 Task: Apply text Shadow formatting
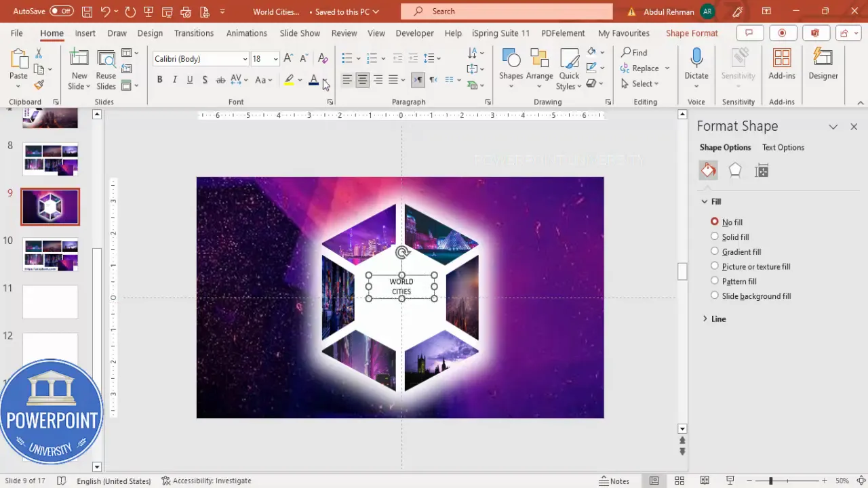(205, 80)
